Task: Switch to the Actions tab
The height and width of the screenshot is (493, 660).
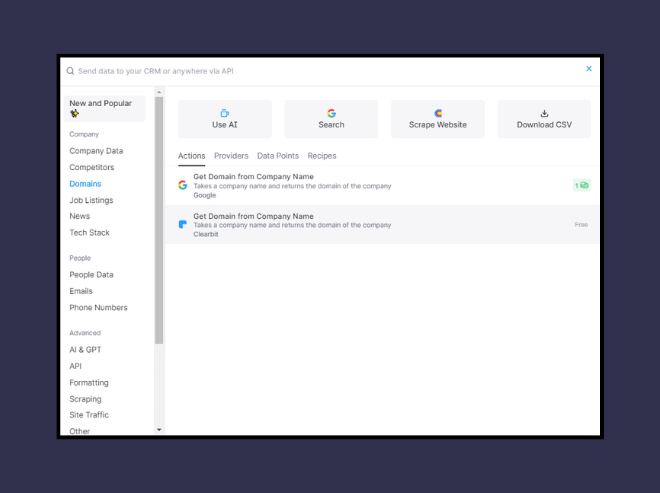Action: click(192, 156)
